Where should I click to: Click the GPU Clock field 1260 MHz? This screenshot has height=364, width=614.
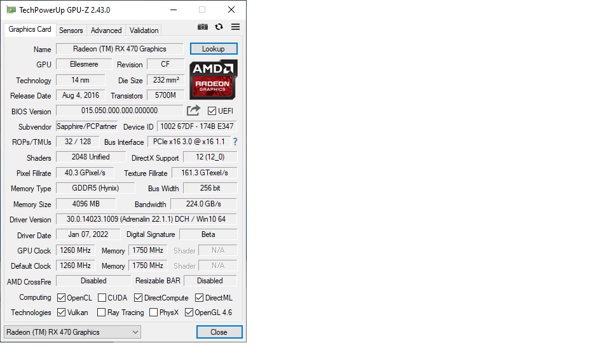(75, 250)
